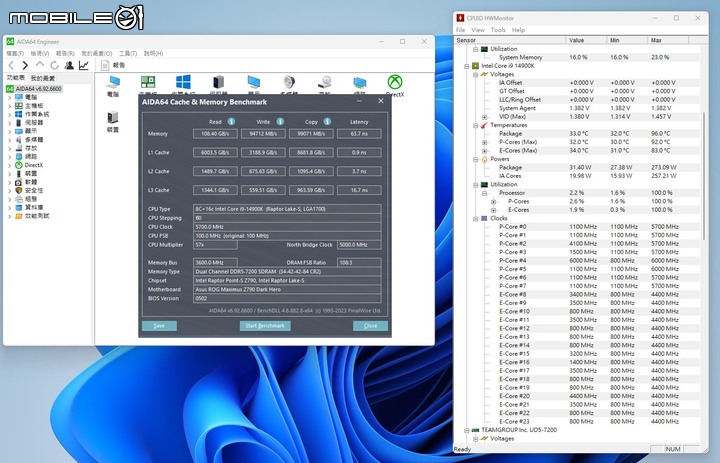Expand the 電腦 node in AIDA64 tree
The width and height of the screenshot is (720, 463).
[x=10, y=97]
